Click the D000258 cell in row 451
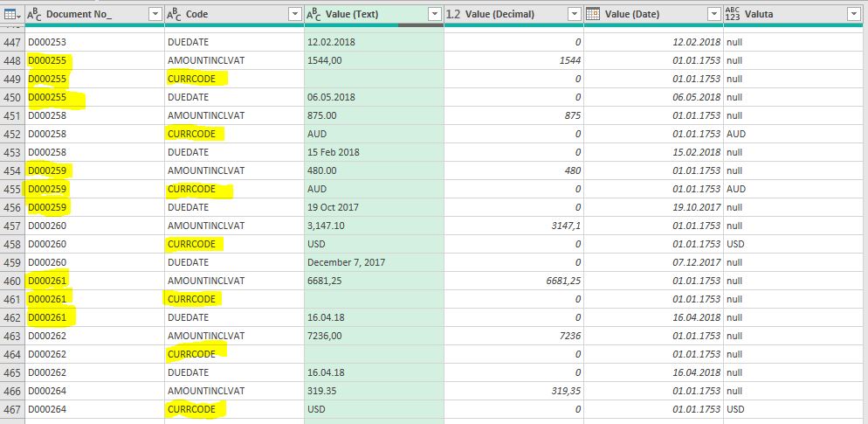The height and width of the screenshot is (424, 868). (95, 115)
